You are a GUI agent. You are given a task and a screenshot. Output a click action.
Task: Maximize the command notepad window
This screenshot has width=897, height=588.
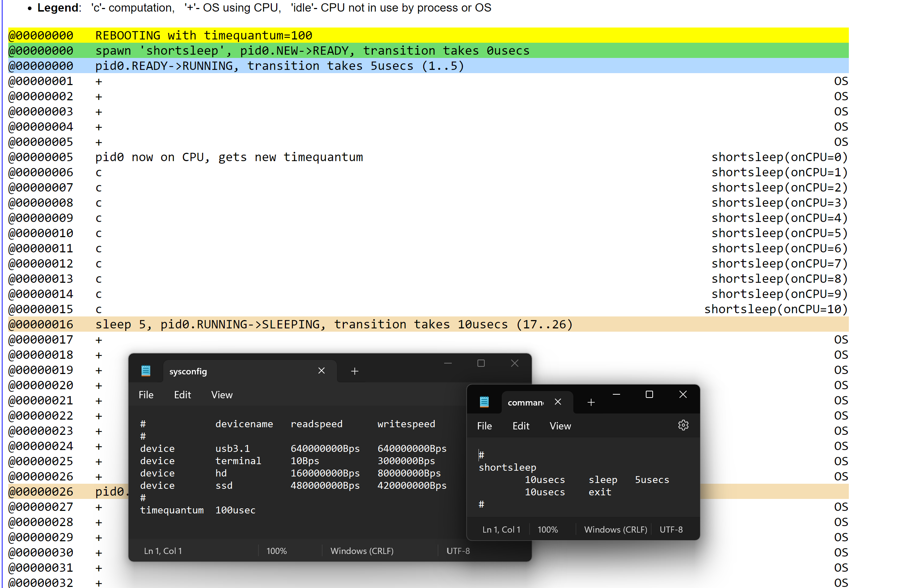click(649, 395)
